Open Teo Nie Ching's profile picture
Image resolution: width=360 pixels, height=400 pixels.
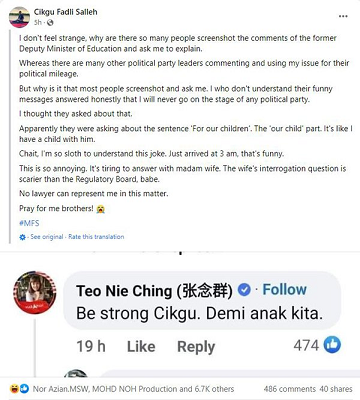click(x=35, y=292)
